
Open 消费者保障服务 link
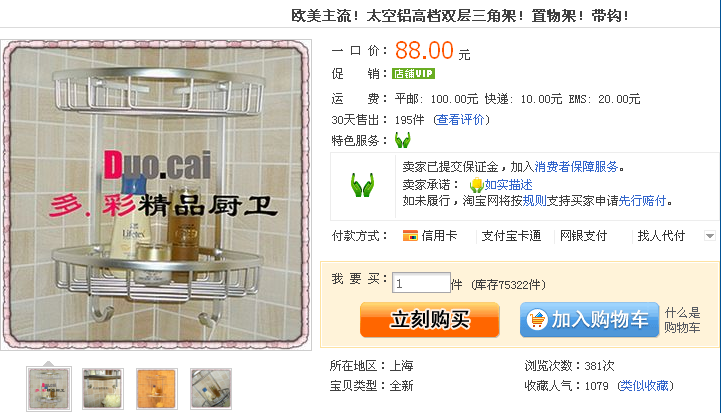[576, 166]
